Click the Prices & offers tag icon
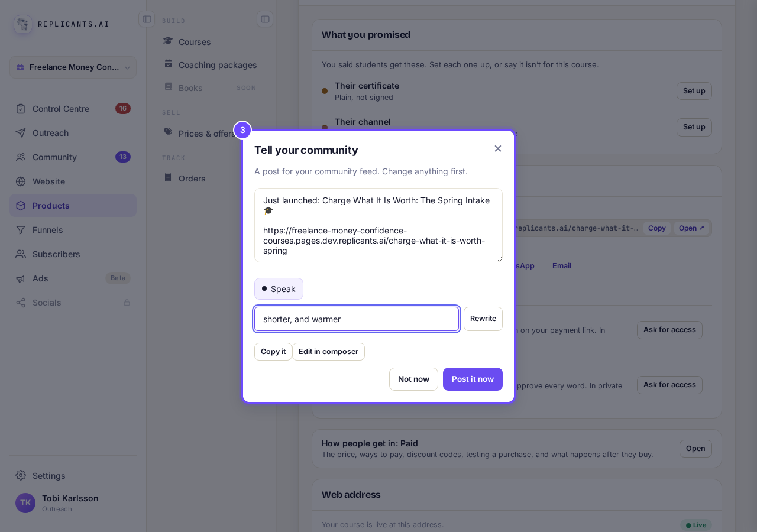The width and height of the screenshot is (757, 532). pos(168,132)
